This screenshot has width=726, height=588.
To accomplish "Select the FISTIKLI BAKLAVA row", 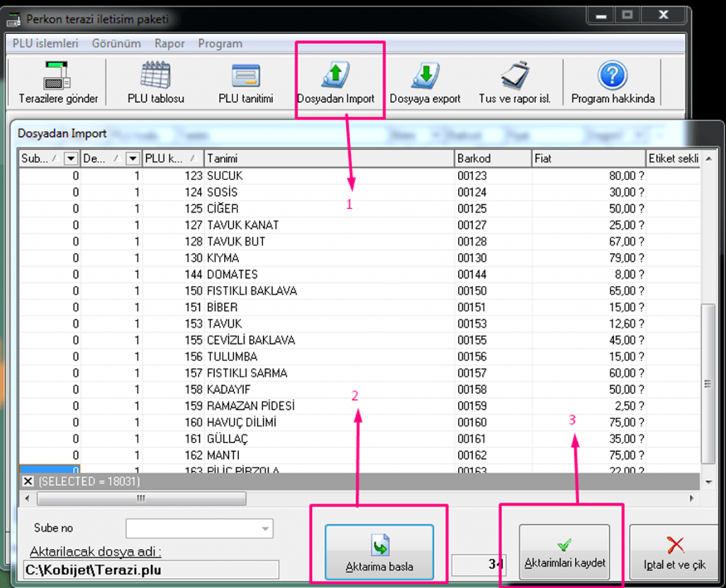I will pos(359,291).
